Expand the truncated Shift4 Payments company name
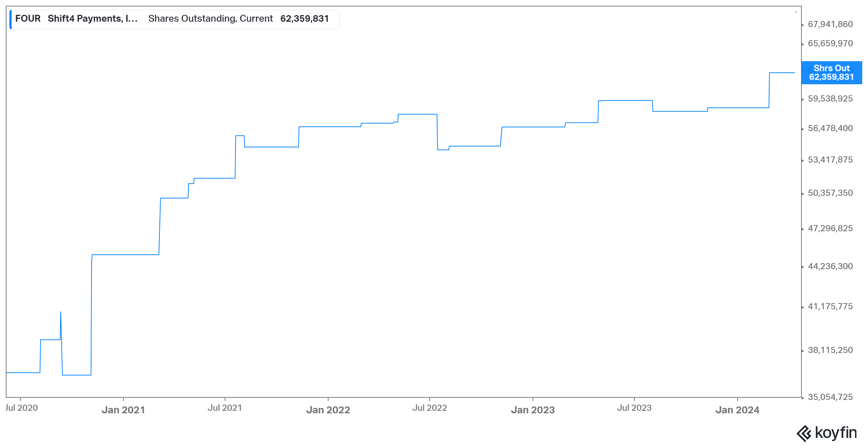868x448 pixels. (x=92, y=18)
